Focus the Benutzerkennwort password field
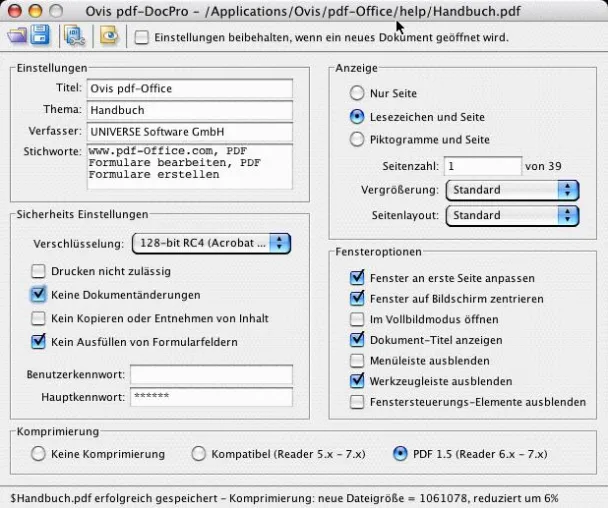 pos(211,375)
